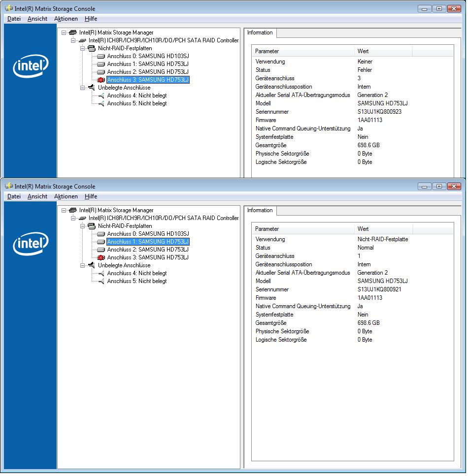
Task: Click Parameter column header in top window
Action: coord(303,51)
